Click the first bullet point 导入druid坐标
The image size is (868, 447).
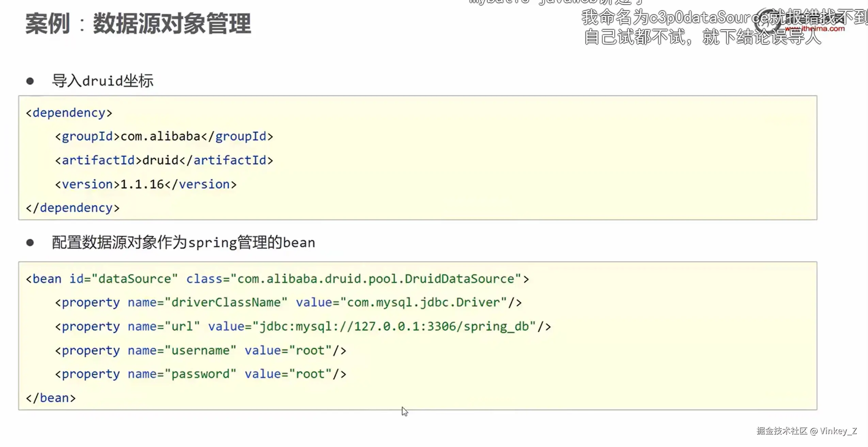102,81
